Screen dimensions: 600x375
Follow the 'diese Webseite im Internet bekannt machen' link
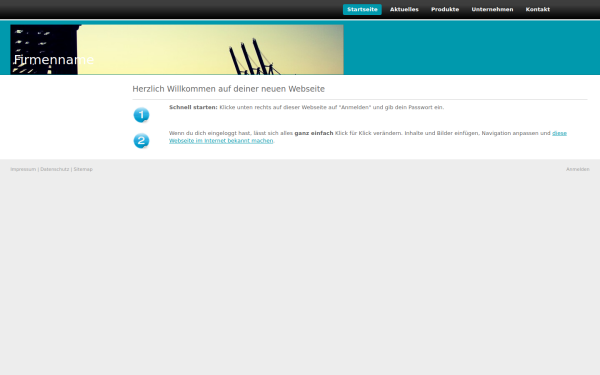[221, 141]
